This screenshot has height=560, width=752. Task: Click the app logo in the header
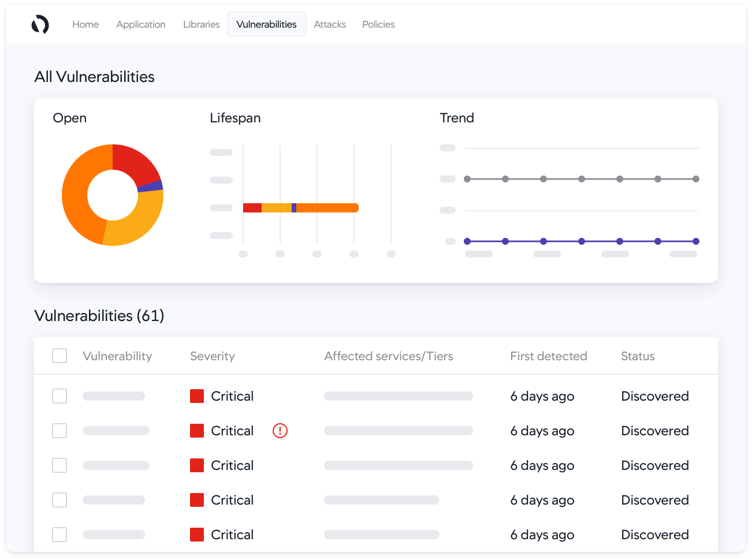(x=40, y=24)
